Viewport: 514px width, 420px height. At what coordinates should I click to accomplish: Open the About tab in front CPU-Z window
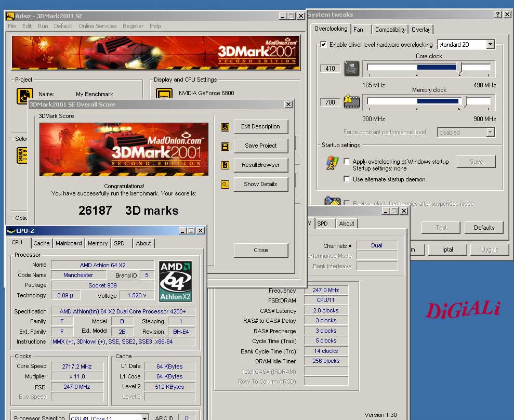point(143,243)
